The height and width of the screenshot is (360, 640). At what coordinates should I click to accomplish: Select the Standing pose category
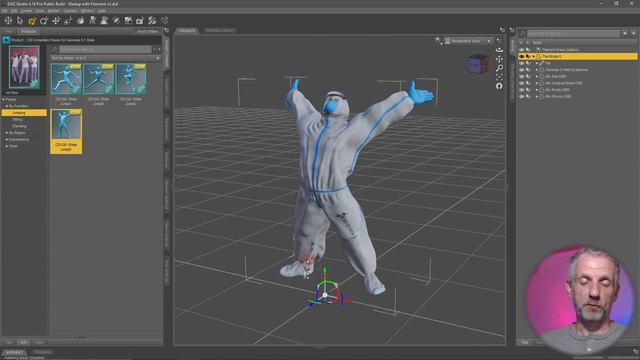point(19,126)
